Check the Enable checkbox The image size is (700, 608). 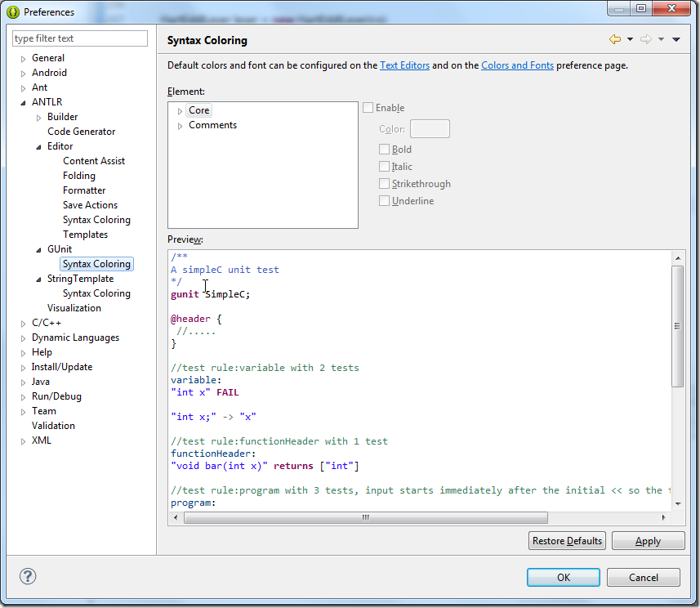[368, 108]
